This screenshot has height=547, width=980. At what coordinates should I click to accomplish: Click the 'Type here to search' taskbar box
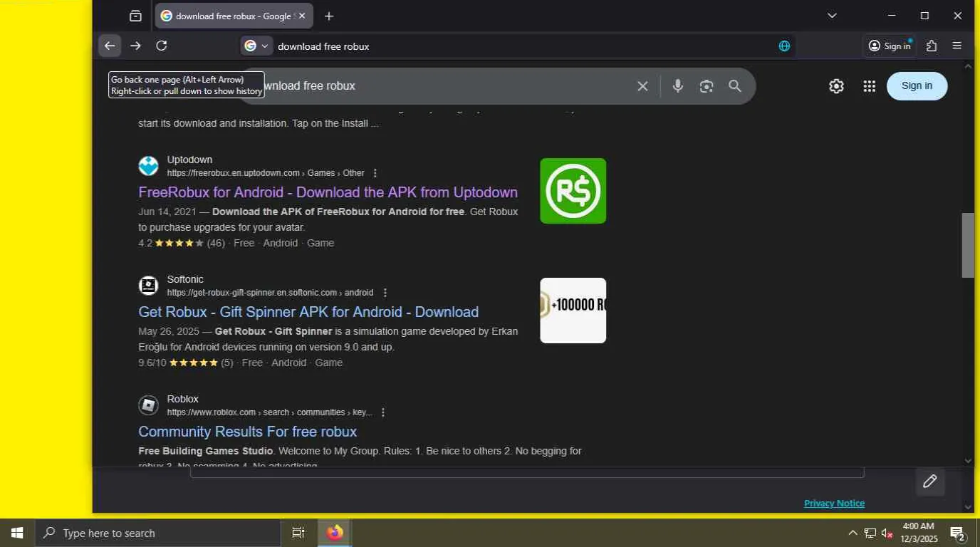[157, 533]
